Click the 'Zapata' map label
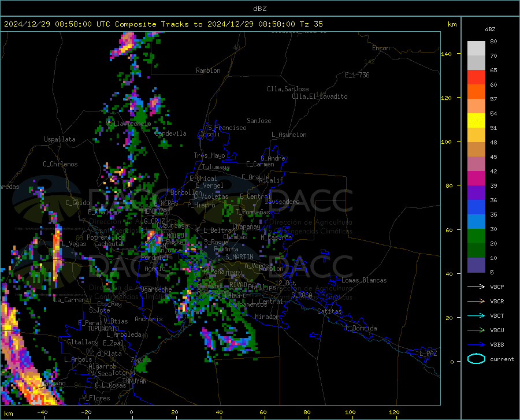This screenshot has width=520, height=420. 142,360
